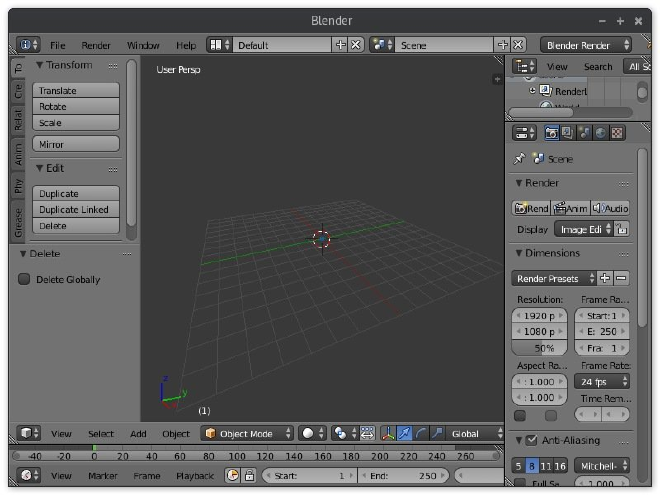Select 8 anti-aliasing samples
The width and height of the screenshot is (660, 495).
[x=532, y=466]
